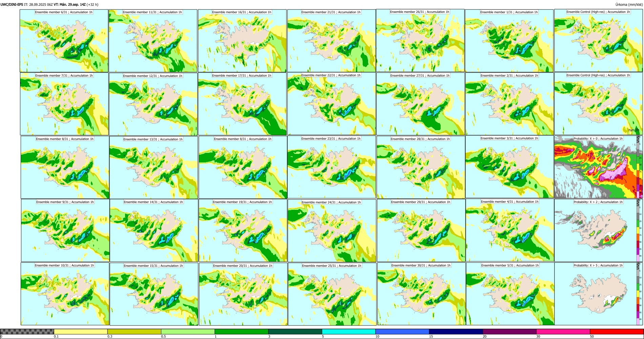Pick the navy 15–20 legend swatch
Viewport: 644px width, 339px height.
456,332
